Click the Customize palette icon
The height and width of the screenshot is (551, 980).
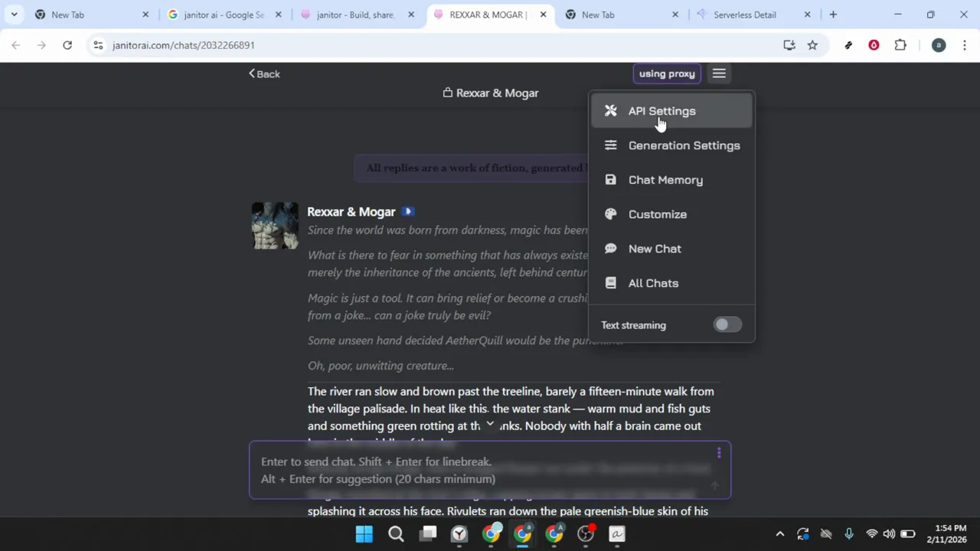tap(610, 214)
